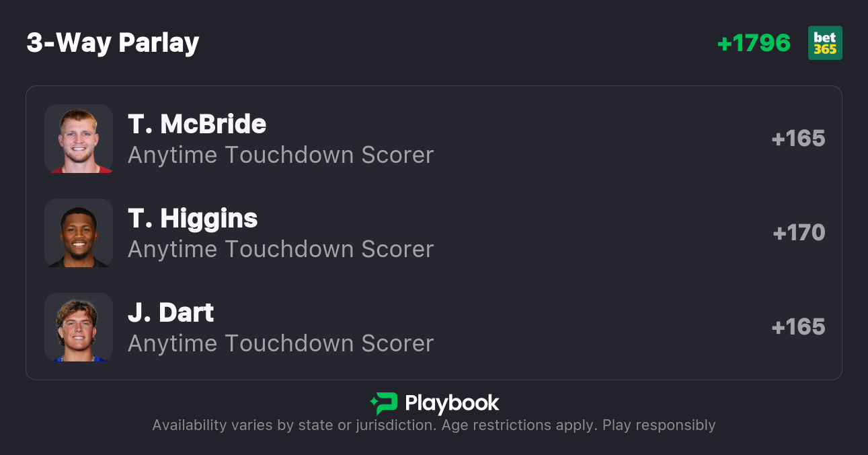Open T. Higgins' player headshot

click(x=79, y=233)
